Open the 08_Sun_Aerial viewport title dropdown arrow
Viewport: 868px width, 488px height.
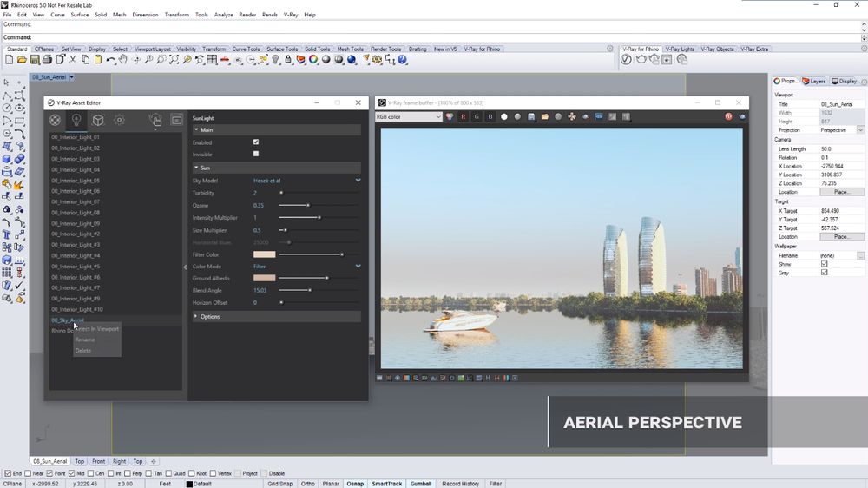tap(71, 77)
